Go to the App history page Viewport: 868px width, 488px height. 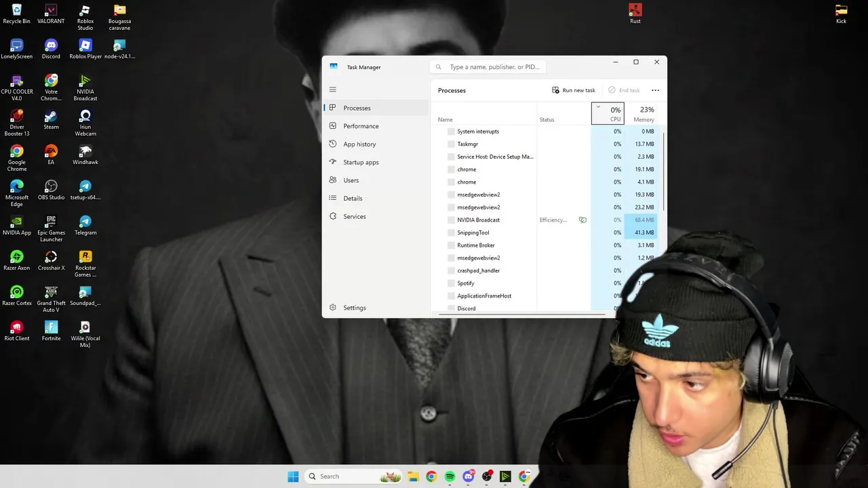(376, 144)
